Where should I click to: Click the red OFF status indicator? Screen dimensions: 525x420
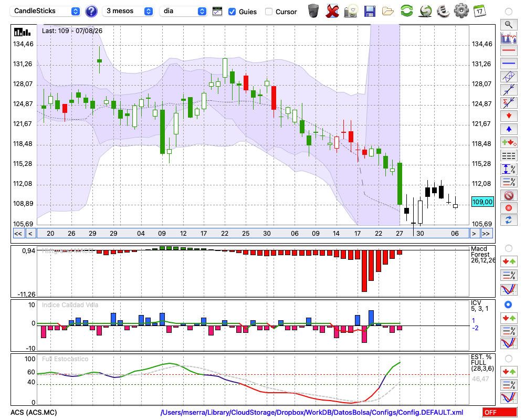point(500,412)
